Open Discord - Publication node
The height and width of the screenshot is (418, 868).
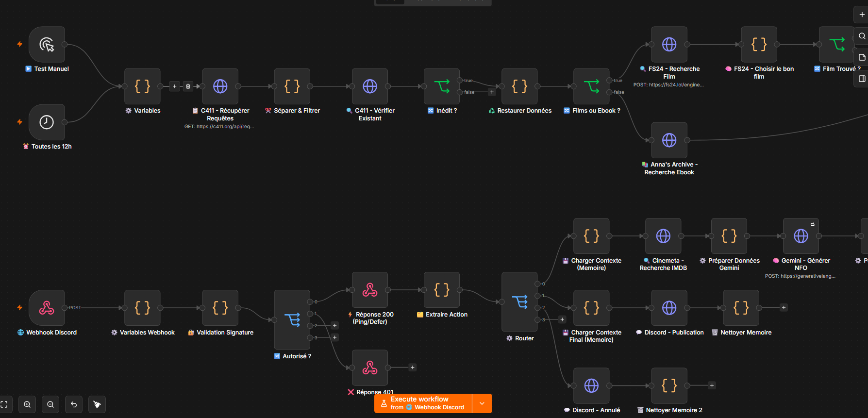tap(669, 308)
